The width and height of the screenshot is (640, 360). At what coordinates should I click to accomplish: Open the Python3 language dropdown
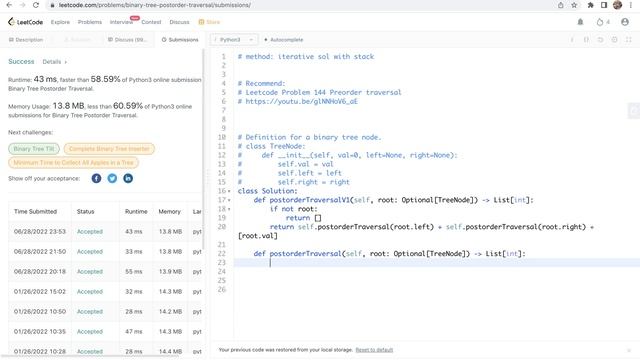234,40
